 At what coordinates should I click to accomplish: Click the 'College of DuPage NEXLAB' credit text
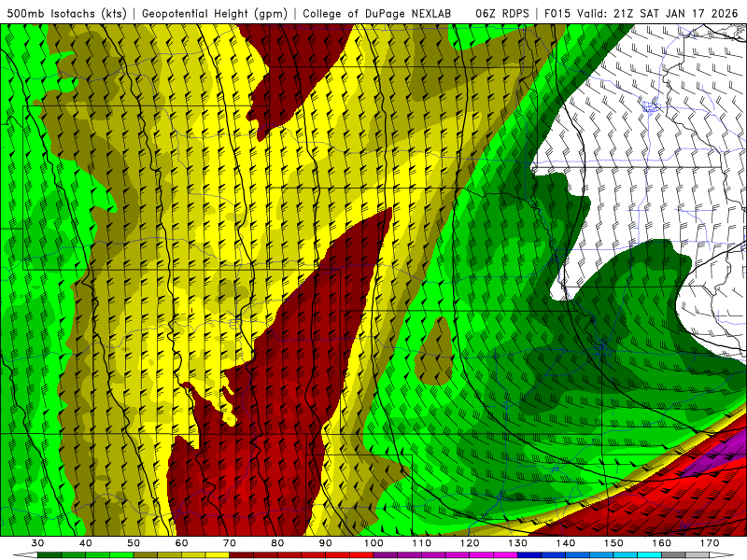[377, 13]
